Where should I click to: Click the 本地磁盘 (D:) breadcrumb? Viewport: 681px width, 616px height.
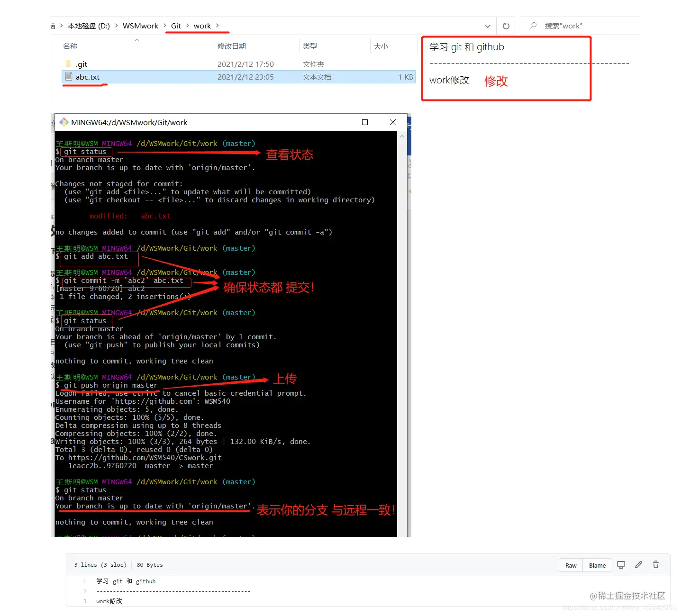89,26
